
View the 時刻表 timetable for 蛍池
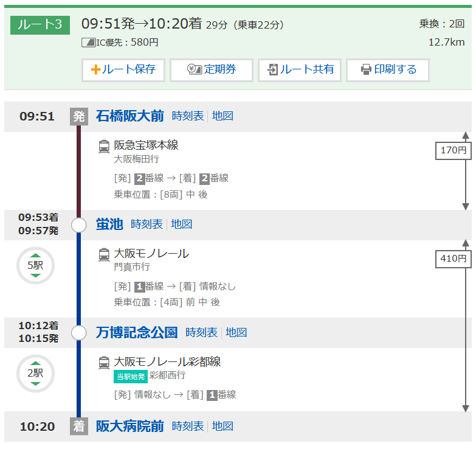click(147, 225)
